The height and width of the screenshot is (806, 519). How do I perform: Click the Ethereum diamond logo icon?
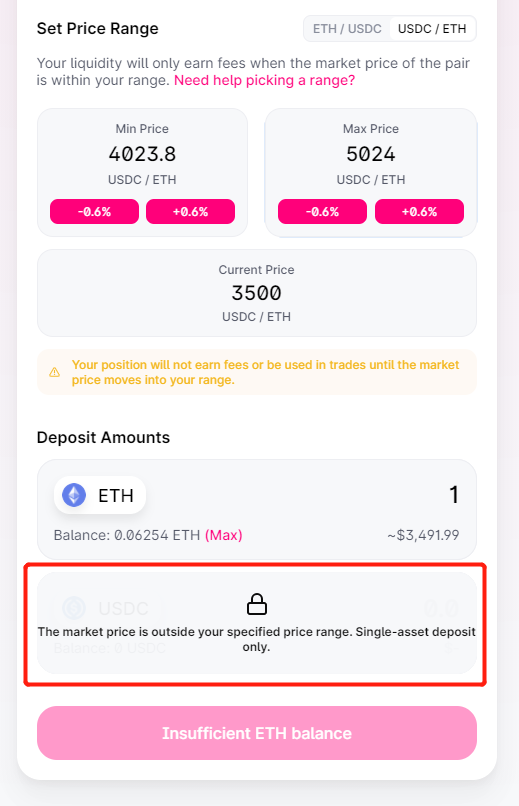74,495
